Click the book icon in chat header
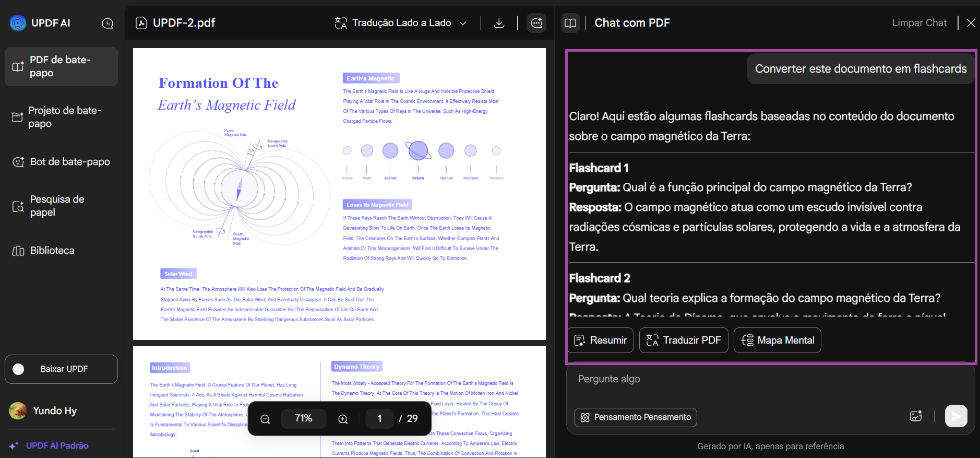This screenshot has width=980, height=458. pos(570,23)
